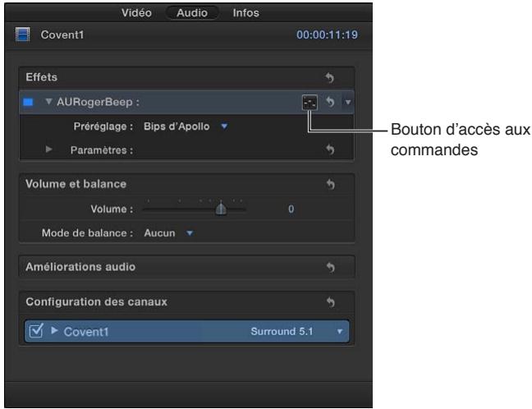
Task: Reset the Effets section
Action: click(x=330, y=78)
